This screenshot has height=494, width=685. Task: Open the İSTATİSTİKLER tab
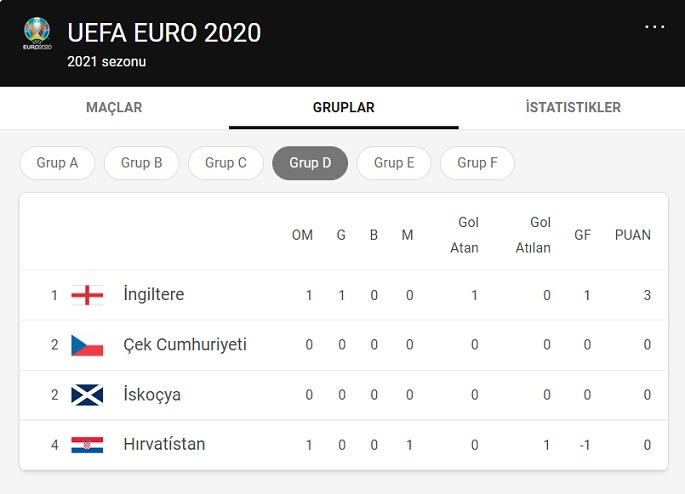[x=573, y=108]
